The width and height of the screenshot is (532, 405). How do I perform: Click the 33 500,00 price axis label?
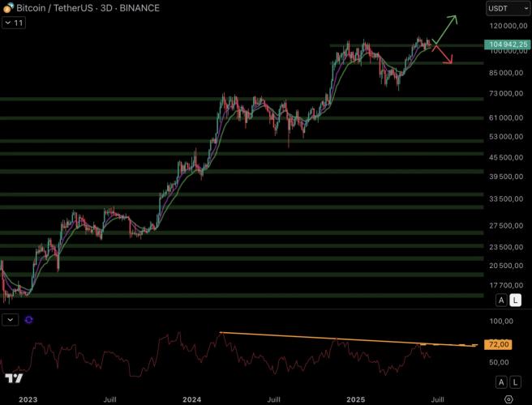(x=506, y=199)
